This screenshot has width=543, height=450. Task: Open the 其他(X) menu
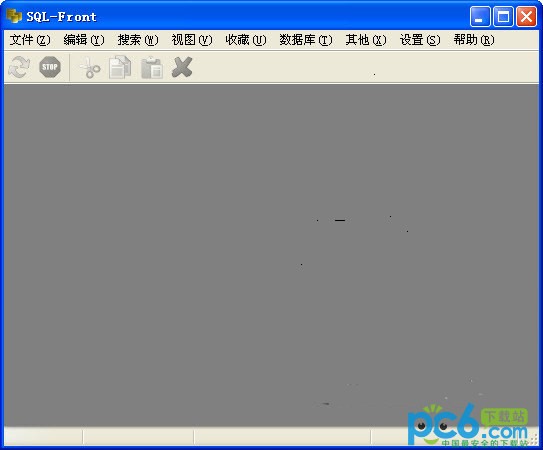pyautogui.click(x=366, y=40)
